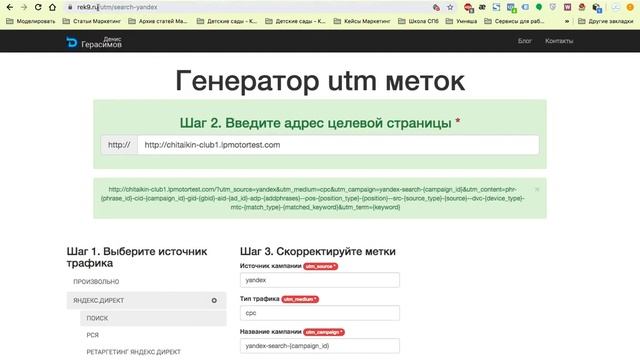Open the Контакты link in header
This screenshot has height=360, width=640.
point(559,41)
